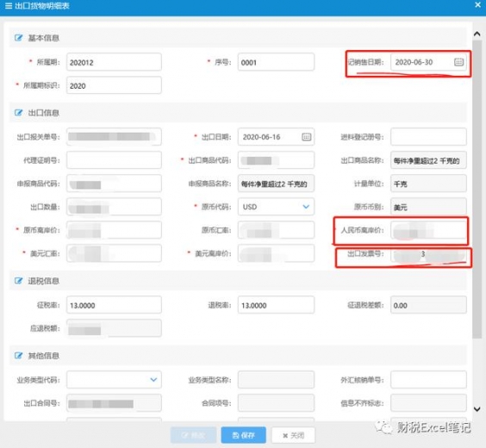Click the 关闭 button
The image size is (486, 448).
pos(293,435)
